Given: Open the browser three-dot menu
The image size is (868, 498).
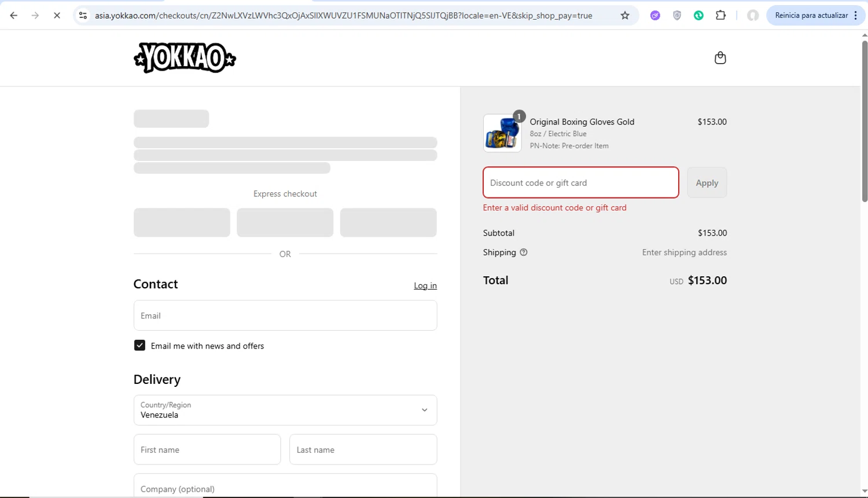Looking at the screenshot, I should [856, 16].
